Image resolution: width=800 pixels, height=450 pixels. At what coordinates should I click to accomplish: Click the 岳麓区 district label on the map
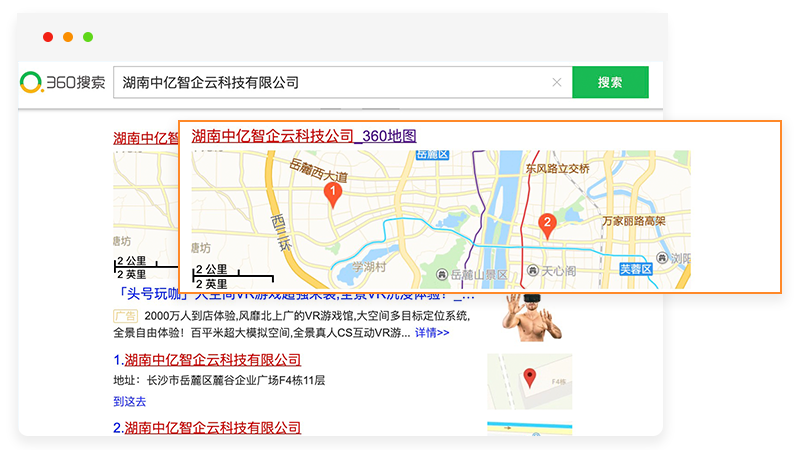432,155
